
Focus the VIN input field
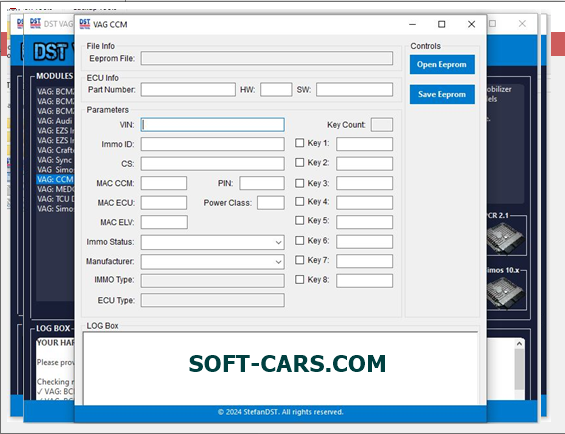pos(213,125)
